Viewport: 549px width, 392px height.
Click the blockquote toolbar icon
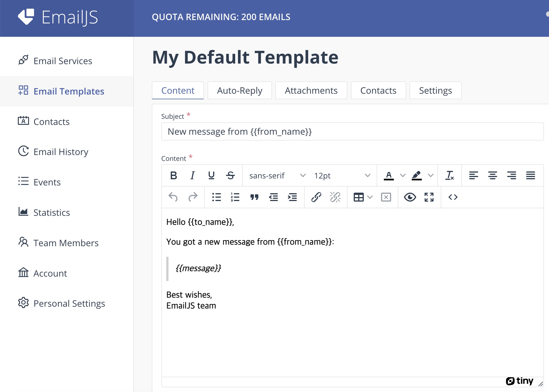[x=254, y=197]
